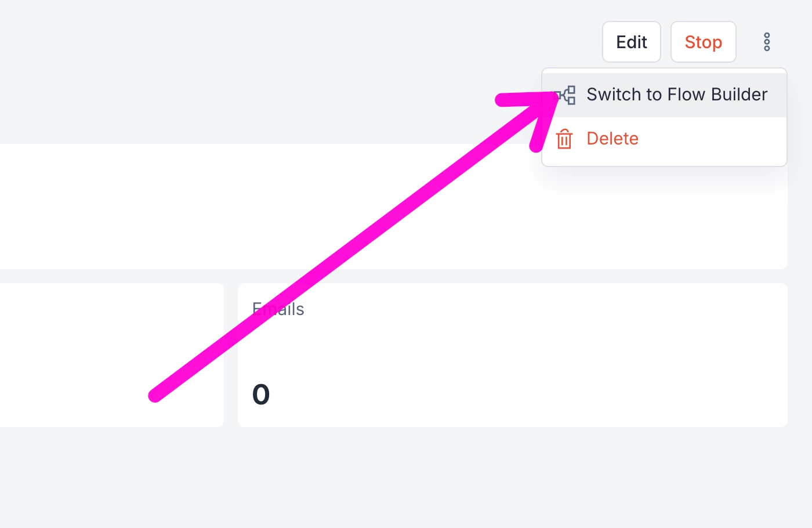Click the Emails count value 0
Screen dimensions: 812x528
click(x=261, y=395)
